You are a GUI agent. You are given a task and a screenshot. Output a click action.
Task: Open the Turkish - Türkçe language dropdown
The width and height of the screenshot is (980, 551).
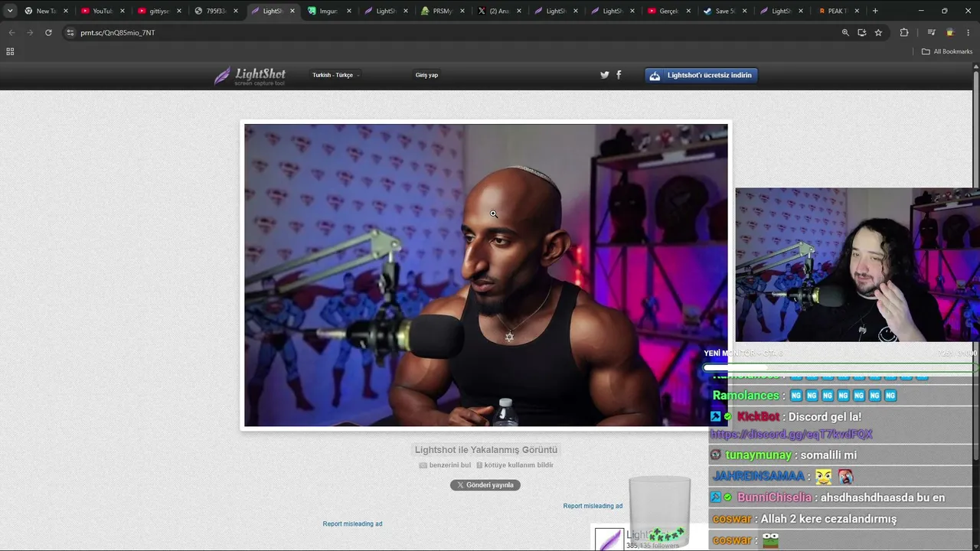click(x=335, y=75)
